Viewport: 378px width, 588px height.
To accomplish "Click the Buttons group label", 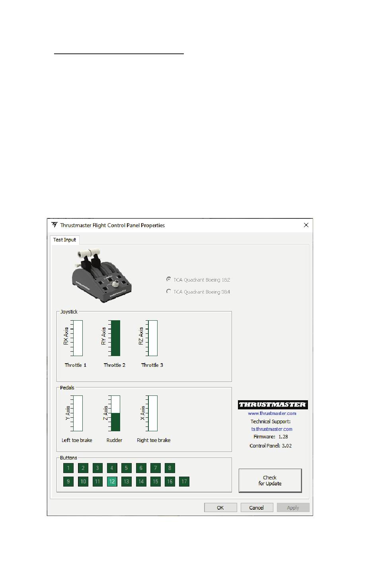I will tap(68, 458).
